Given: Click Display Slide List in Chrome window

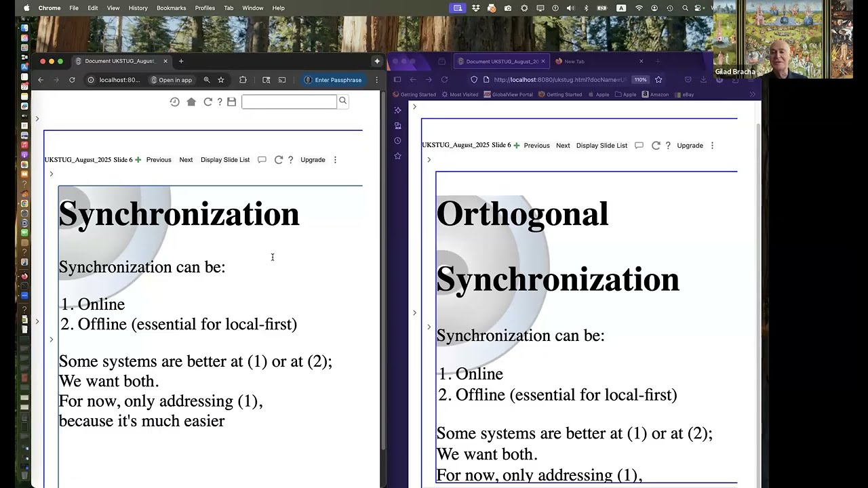Looking at the screenshot, I should point(225,160).
